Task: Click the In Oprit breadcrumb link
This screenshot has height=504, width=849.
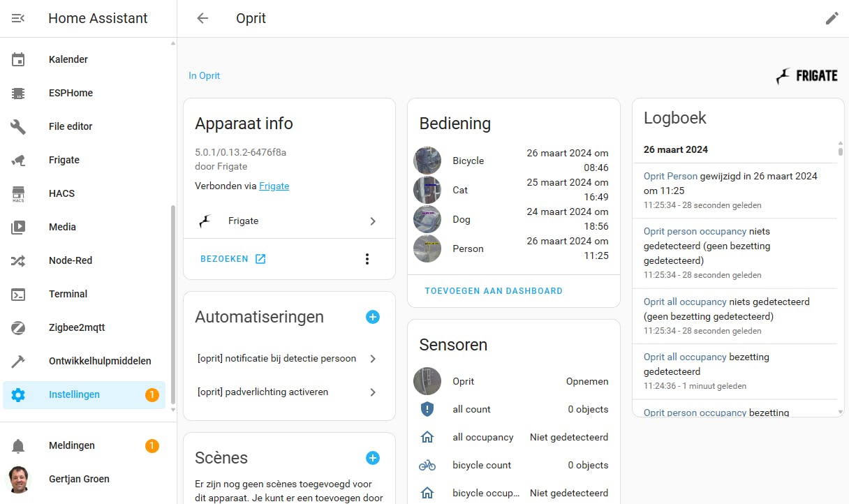Action: tap(204, 75)
